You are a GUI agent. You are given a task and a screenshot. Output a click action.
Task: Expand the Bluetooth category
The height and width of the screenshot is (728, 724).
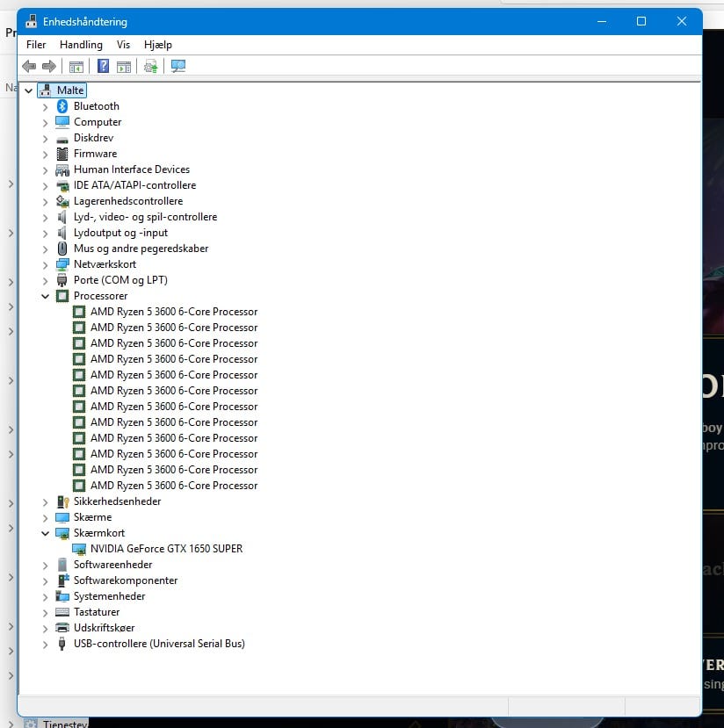click(45, 107)
